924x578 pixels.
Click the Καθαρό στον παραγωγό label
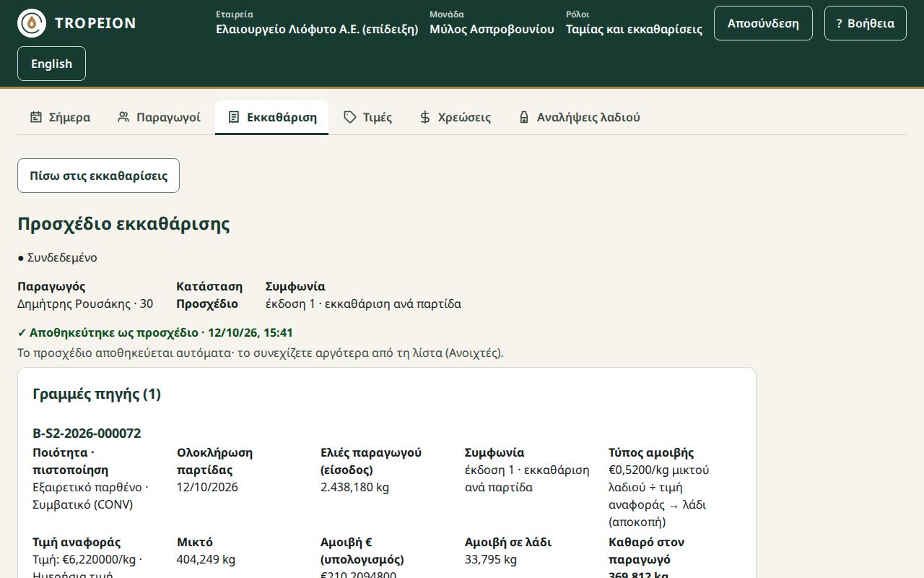click(x=646, y=551)
